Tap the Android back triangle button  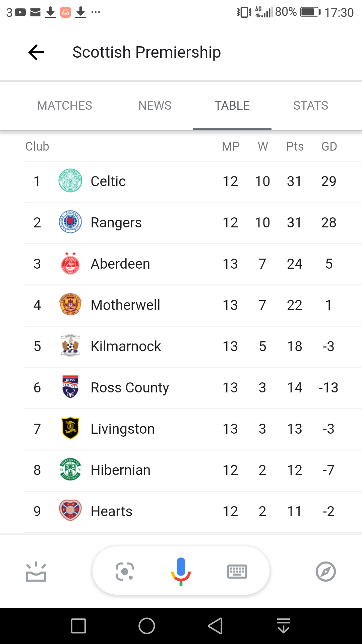pyautogui.click(x=215, y=626)
